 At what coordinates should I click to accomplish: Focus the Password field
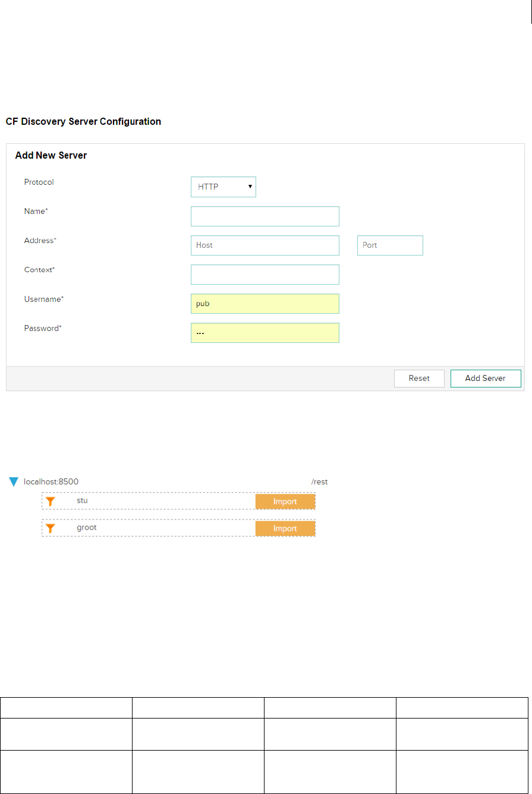coord(265,333)
